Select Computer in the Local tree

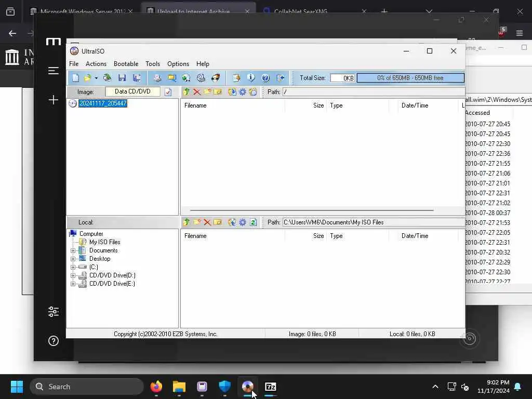click(x=91, y=234)
